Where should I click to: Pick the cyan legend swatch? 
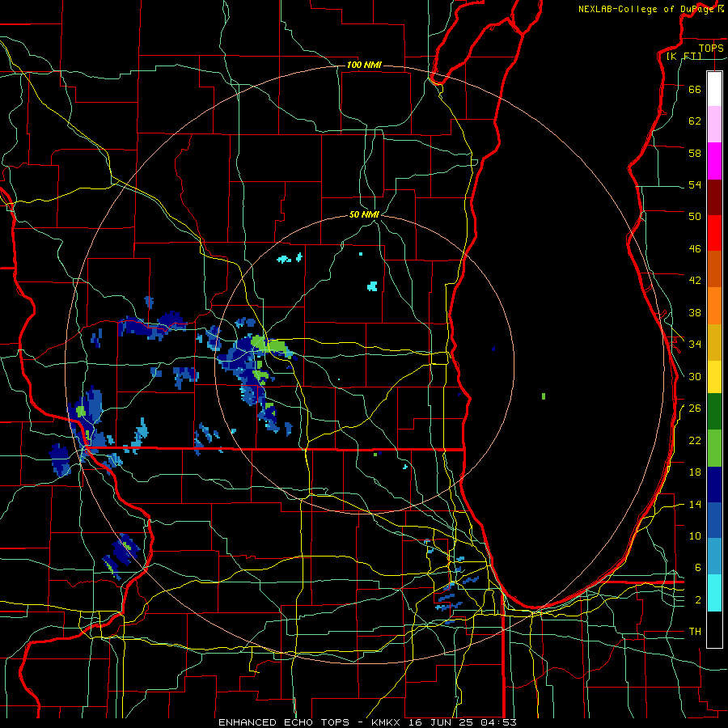click(714, 593)
